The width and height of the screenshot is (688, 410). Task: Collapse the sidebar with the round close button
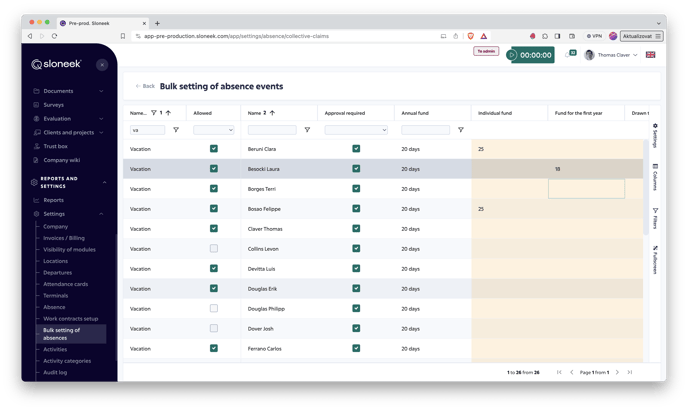102,65
